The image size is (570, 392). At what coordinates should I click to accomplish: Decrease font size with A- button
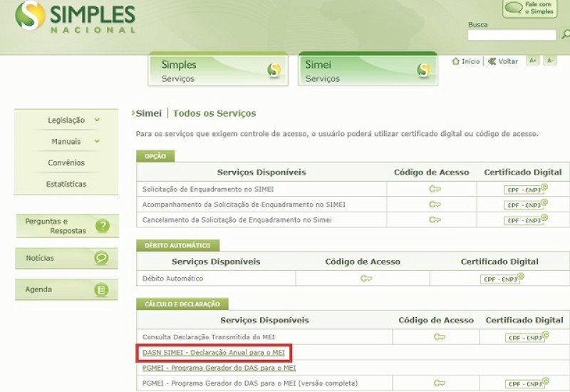550,61
